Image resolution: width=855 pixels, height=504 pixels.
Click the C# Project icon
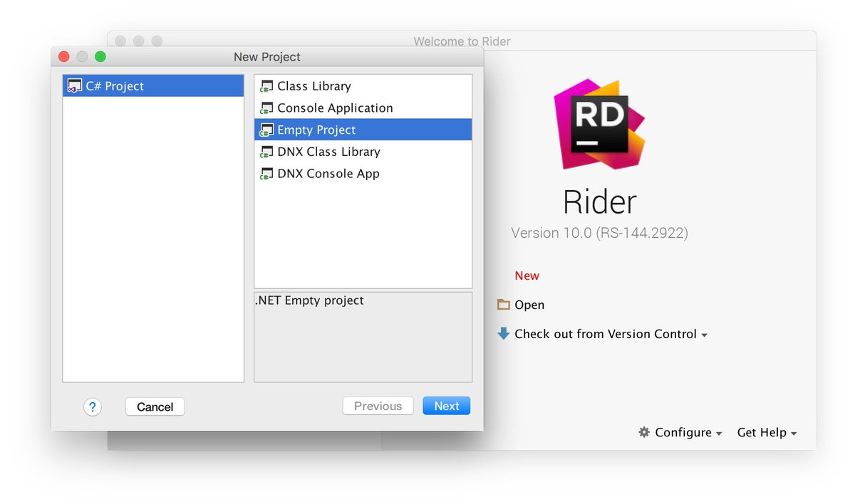pos(74,86)
